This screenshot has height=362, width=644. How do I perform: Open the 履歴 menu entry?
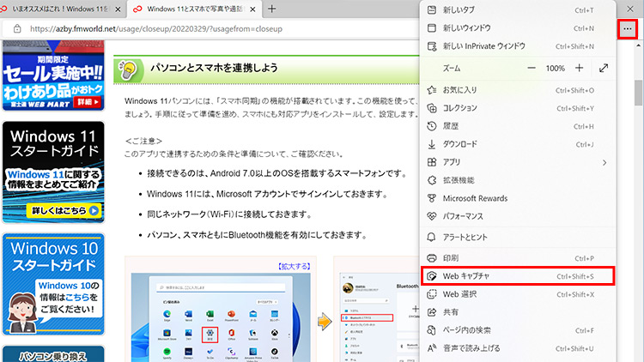(x=452, y=126)
